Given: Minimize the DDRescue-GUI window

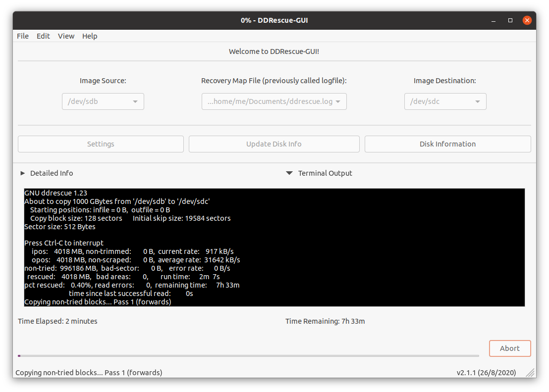Looking at the screenshot, I should (494, 20).
